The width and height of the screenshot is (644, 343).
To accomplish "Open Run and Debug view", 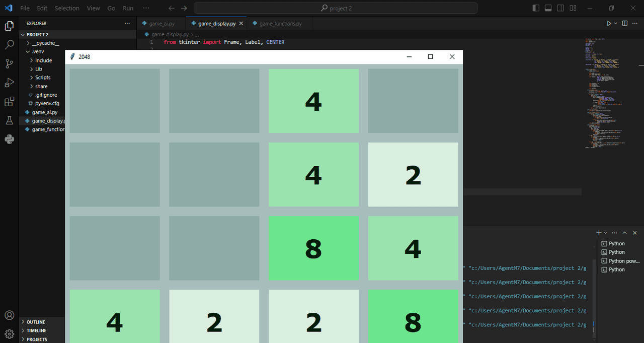I will [x=9, y=83].
